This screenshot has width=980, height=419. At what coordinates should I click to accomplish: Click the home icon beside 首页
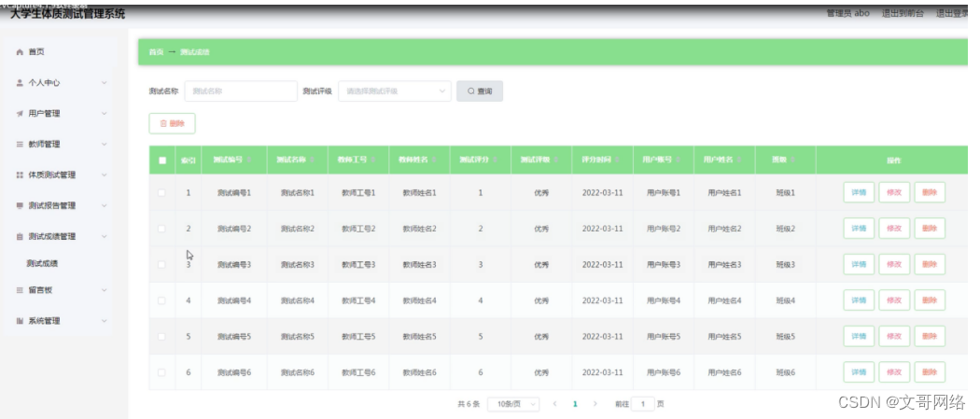20,52
